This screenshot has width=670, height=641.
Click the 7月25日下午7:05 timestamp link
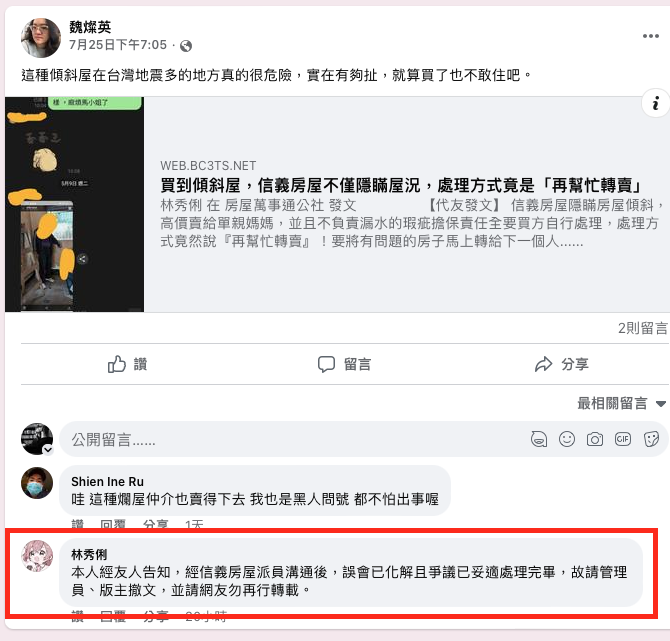coord(118,45)
